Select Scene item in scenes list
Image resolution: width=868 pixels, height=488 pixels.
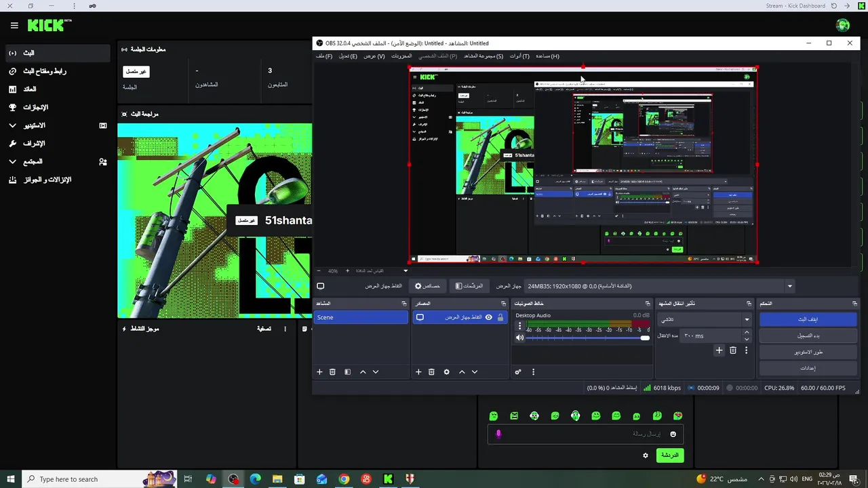point(361,317)
